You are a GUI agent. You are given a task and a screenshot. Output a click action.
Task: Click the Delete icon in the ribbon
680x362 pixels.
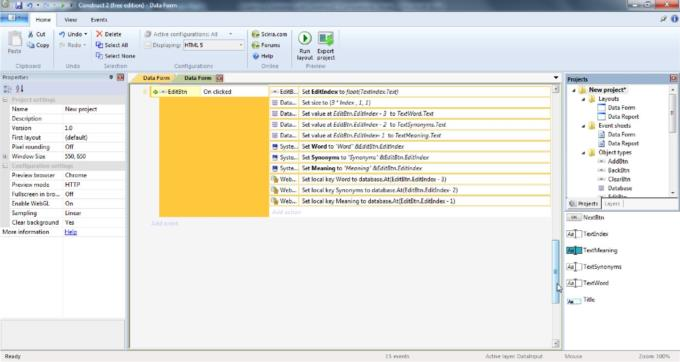pos(99,34)
